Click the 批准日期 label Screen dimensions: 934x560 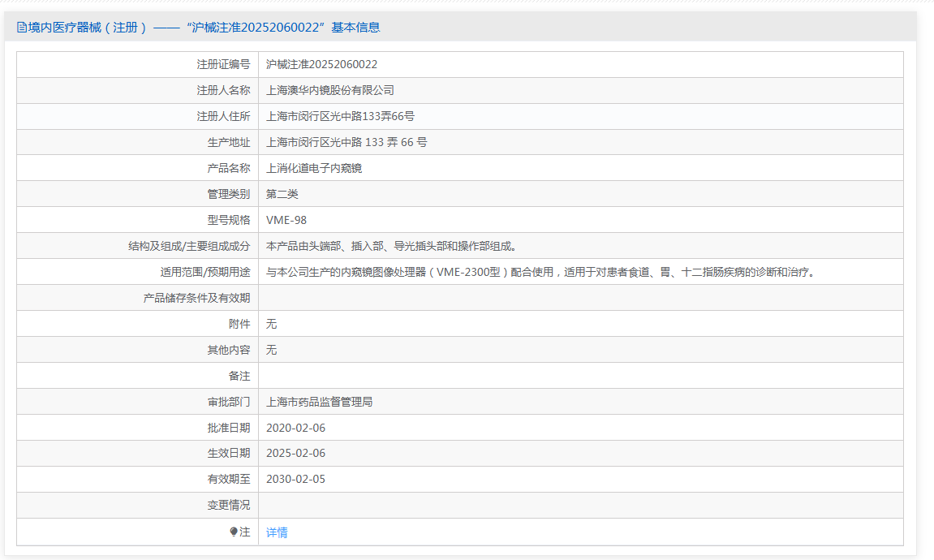[229, 428]
